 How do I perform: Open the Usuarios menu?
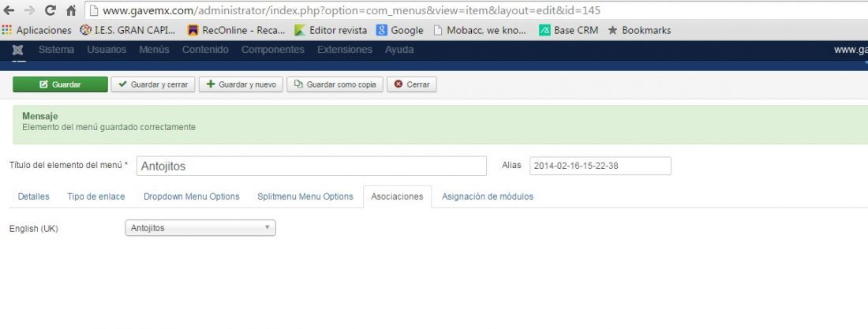(107, 50)
